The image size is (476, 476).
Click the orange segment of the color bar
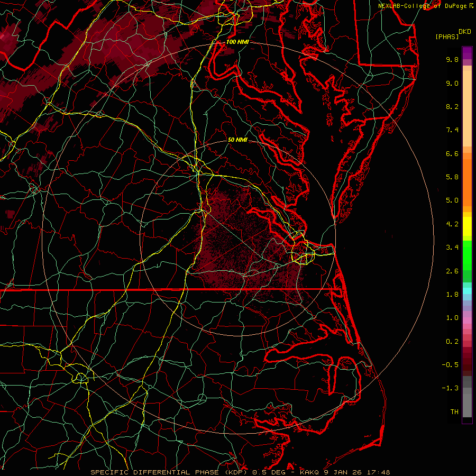467,179
